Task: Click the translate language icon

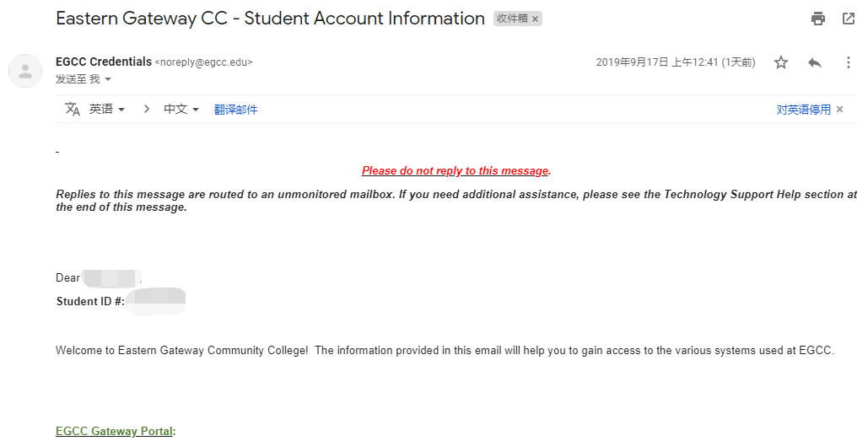Action: (73, 109)
